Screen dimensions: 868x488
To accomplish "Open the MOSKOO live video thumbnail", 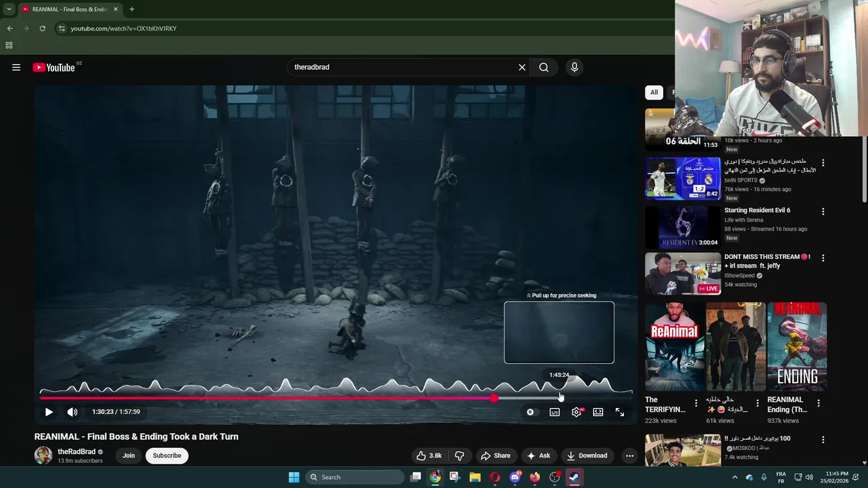I will (x=683, y=451).
